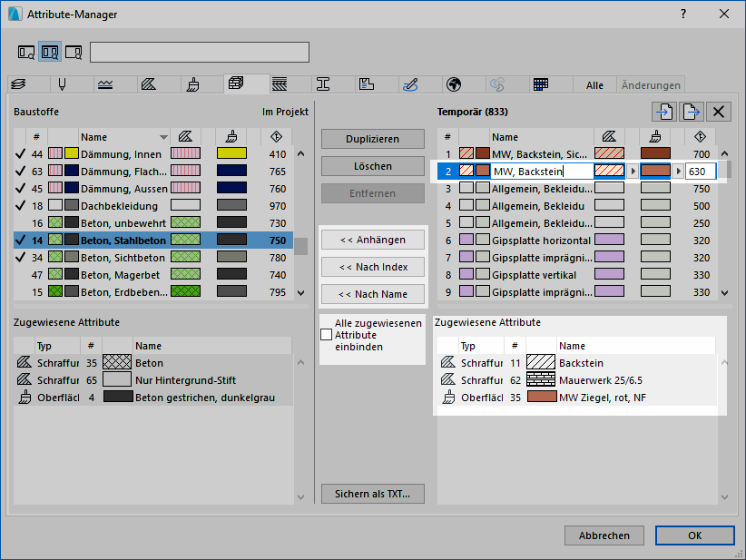Open the Zone Categories tab
746x560 pixels.
(367, 84)
